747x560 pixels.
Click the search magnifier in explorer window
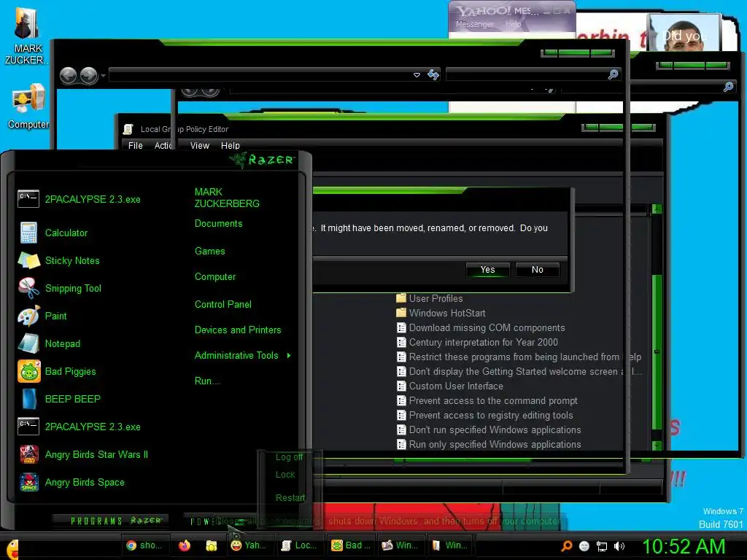(613, 74)
